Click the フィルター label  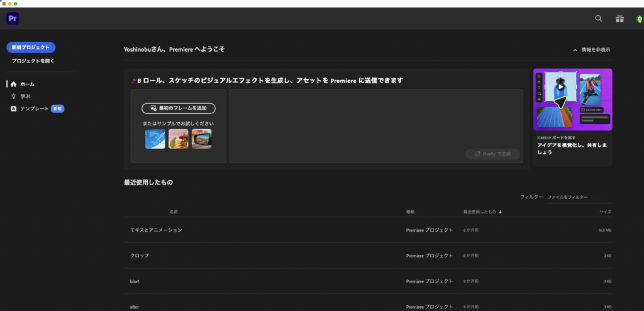531,198
